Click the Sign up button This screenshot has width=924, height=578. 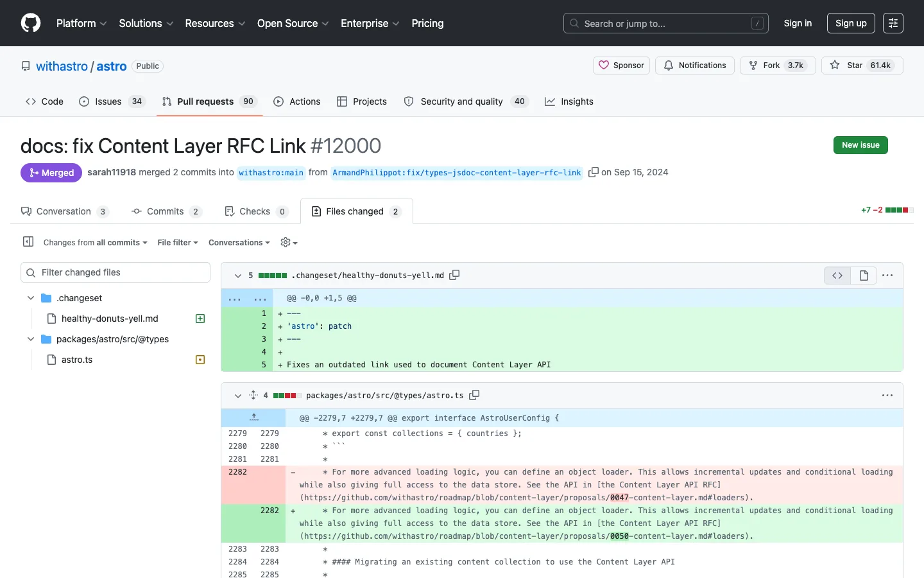point(851,23)
